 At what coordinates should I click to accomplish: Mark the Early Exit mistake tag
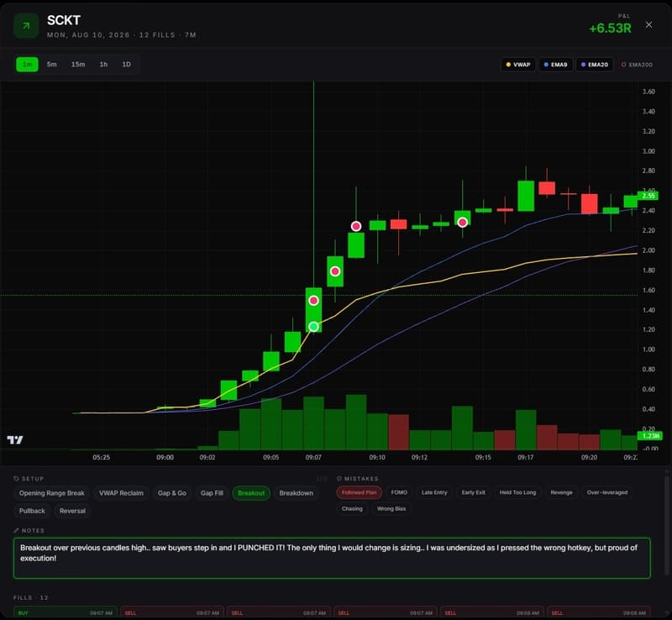[x=474, y=492]
